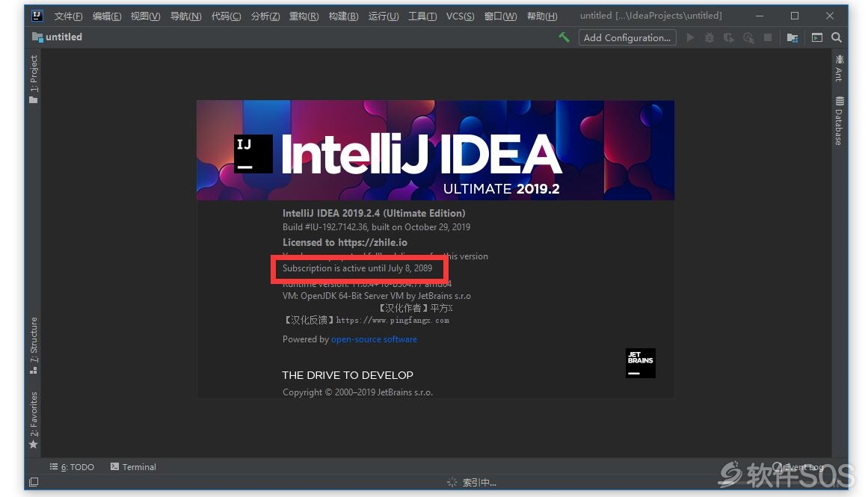The height and width of the screenshot is (497, 868).
Task: Click the JetBrains logo in About dialog
Action: (x=641, y=363)
